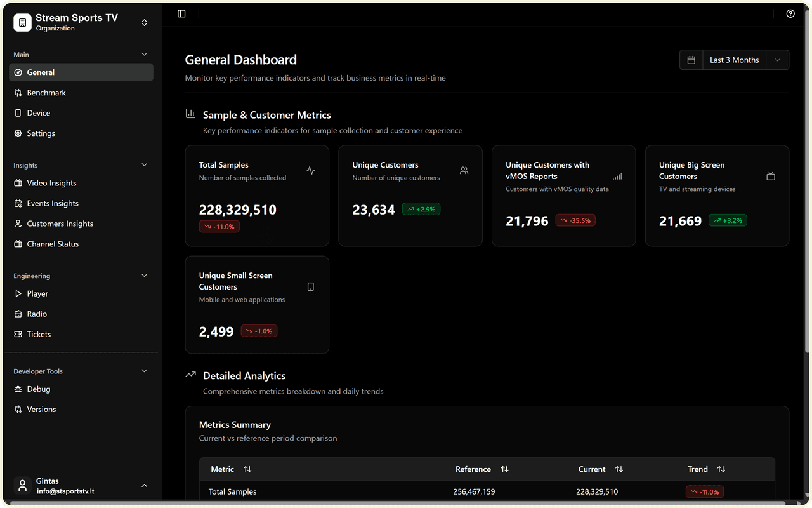812x508 pixels.
Task: Click the Big Screen Customers +3.2% badge
Action: (x=728, y=220)
